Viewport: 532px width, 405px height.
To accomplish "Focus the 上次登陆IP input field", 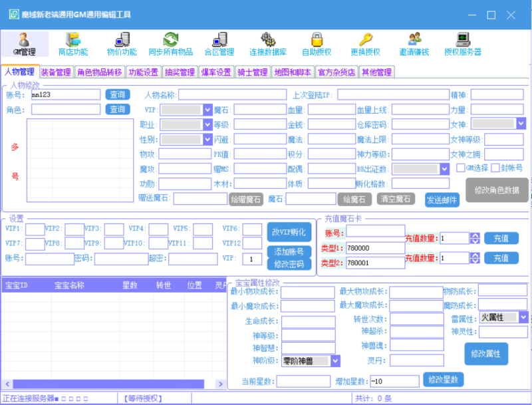I will [x=393, y=94].
